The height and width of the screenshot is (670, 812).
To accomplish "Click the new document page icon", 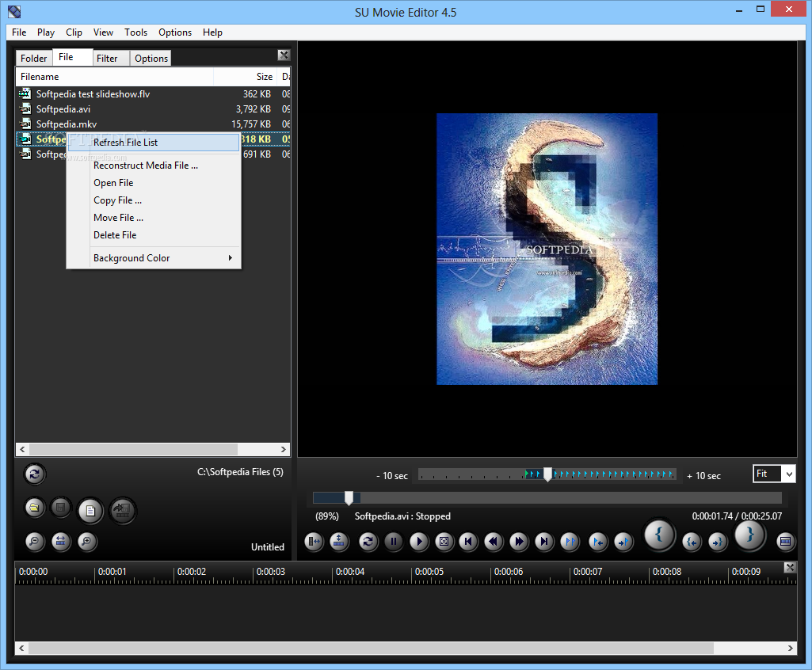I will tap(90, 511).
